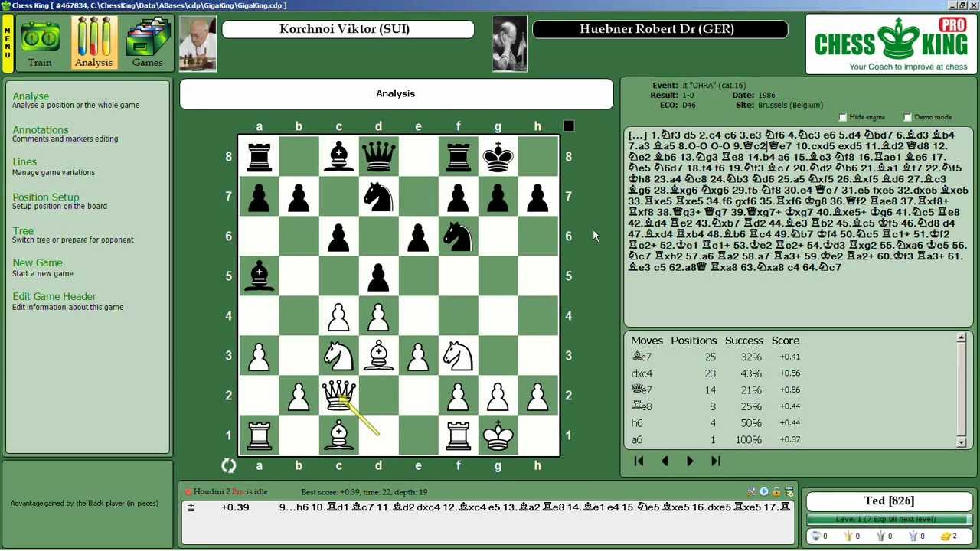The width and height of the screenshot is (980, 551).
Task: Toggle the engine lock icon
Action: point(776,491)
